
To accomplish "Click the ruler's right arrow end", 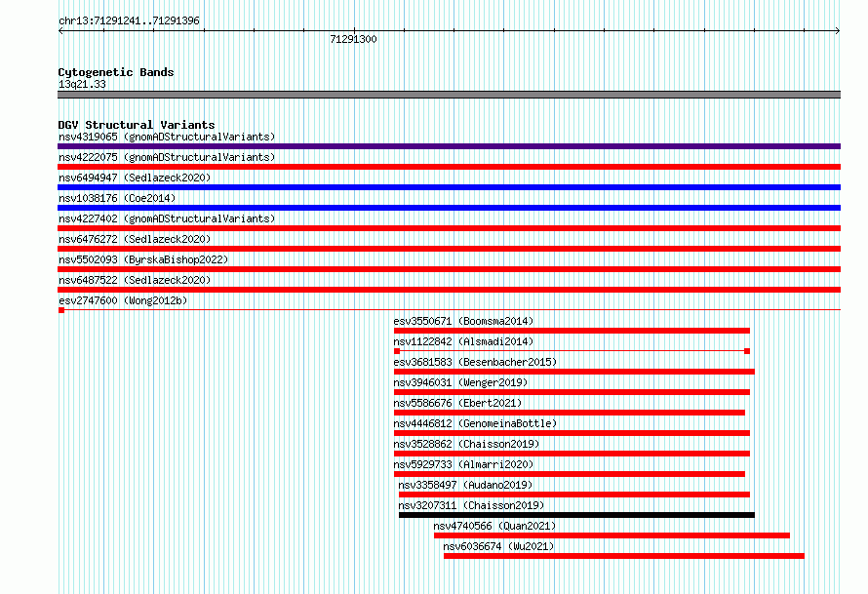I will [838, 31].
